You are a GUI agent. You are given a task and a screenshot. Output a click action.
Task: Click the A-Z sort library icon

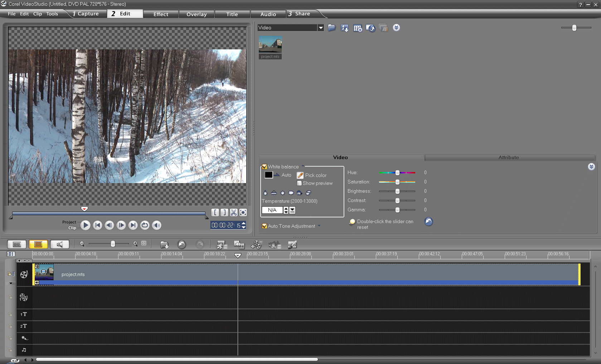[345, 28]
